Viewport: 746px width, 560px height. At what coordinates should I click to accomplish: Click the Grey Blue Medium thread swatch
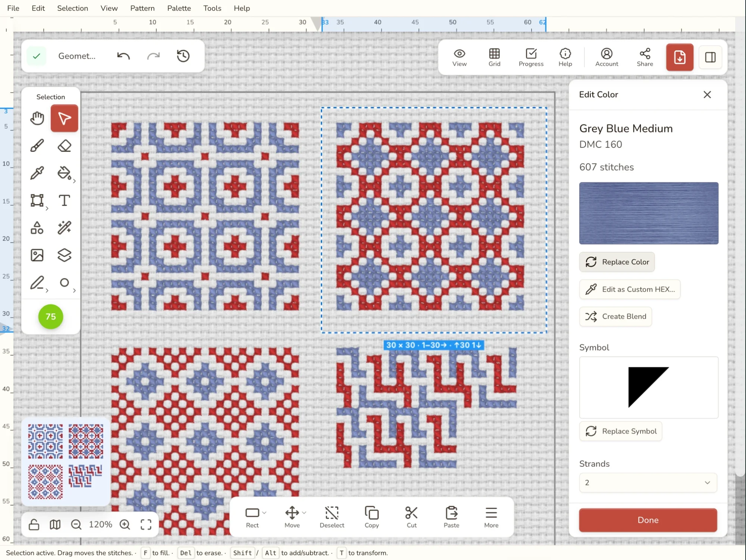tap(649, 213)
